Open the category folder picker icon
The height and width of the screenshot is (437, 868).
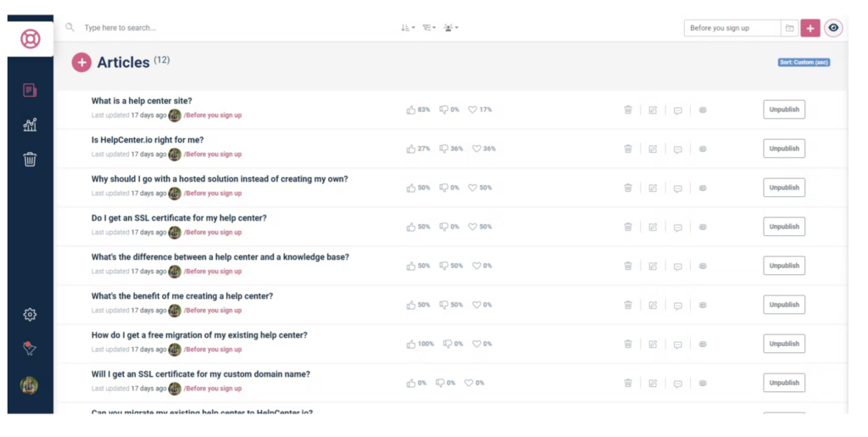point(790,28)
